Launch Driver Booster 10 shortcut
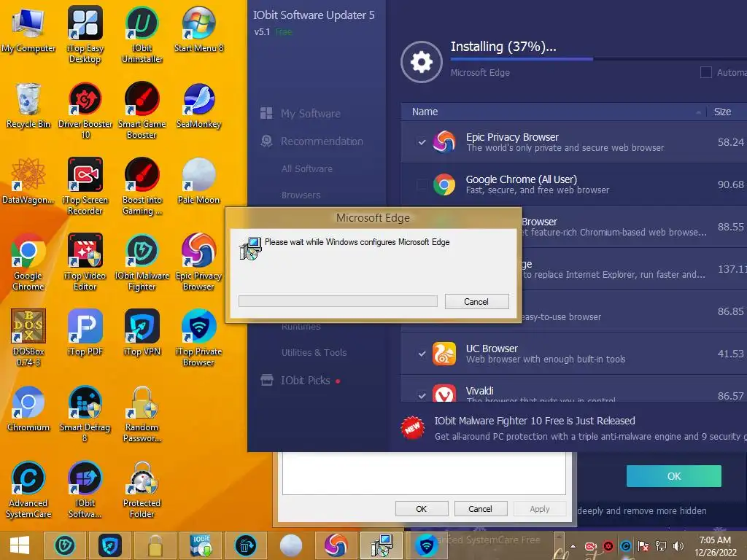 coord(85,111)
